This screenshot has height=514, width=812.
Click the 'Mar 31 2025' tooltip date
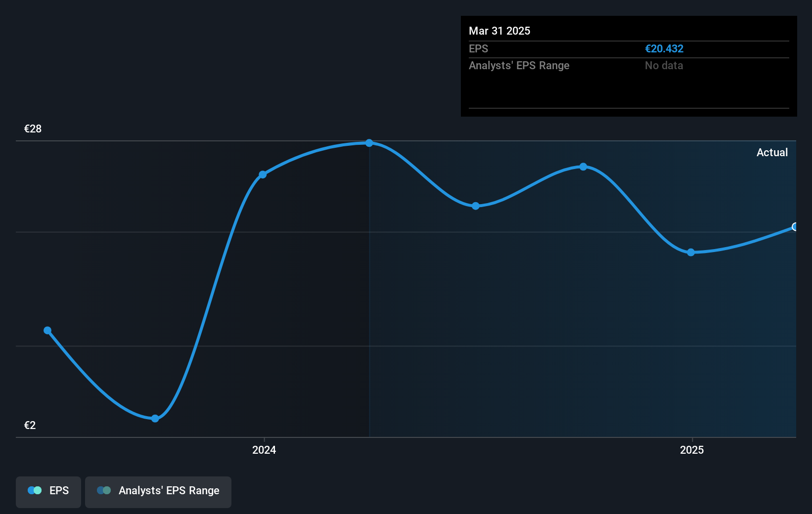[x=499, y=31]
